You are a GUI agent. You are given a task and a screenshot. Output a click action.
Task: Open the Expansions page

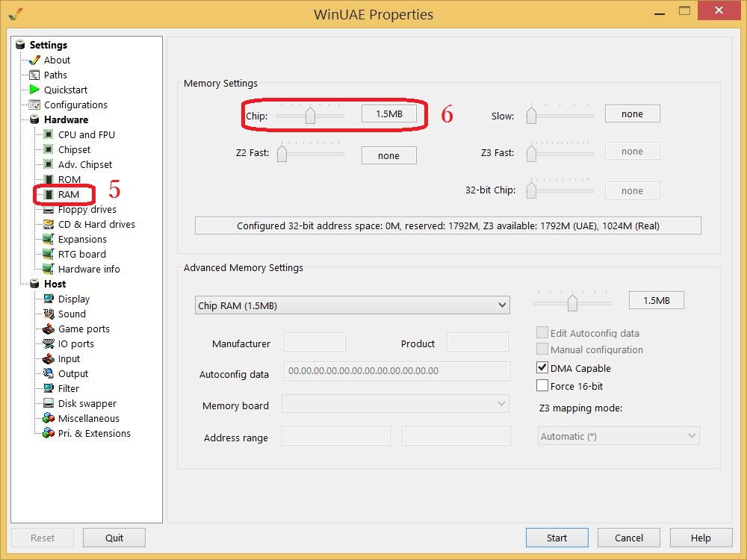(82, 239)
